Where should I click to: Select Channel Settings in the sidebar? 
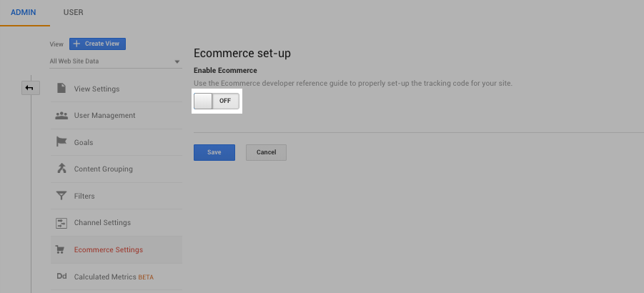102,223
